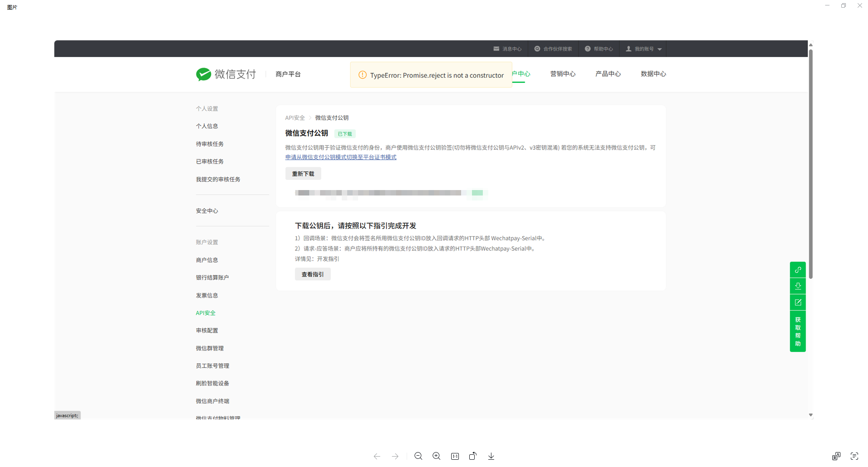This screenshot has height=467, width=868.
Task: Click the 帮助中心 question mark icon
Action: pyautogui.click(x=588, y=49)
